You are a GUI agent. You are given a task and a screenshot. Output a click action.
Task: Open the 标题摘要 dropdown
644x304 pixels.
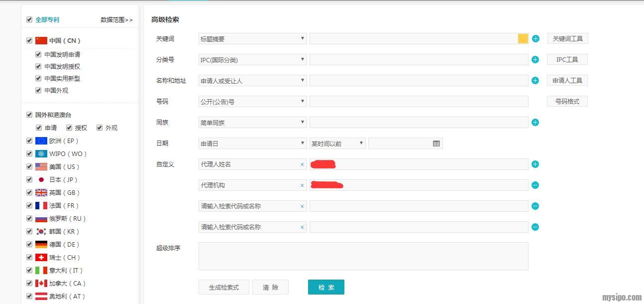[x=252, y=39]
